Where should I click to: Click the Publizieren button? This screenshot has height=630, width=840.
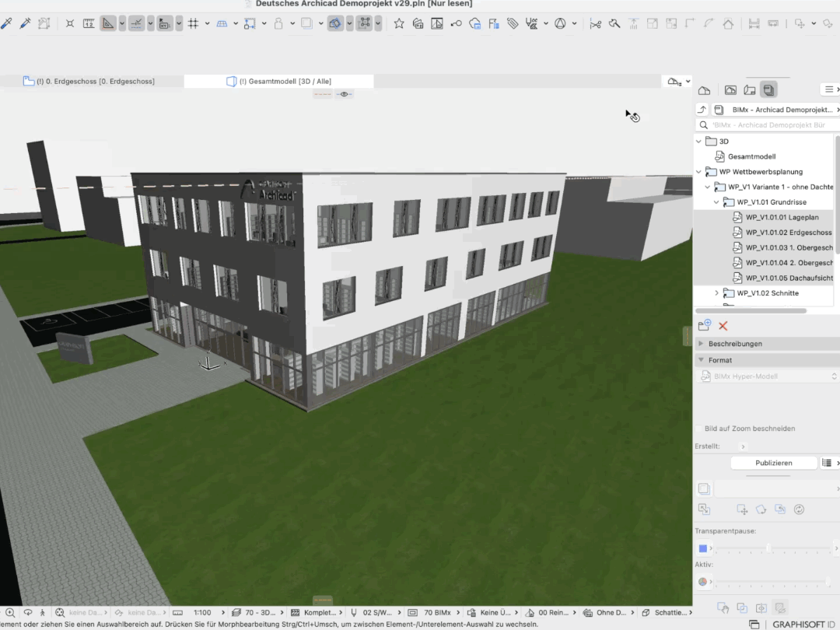(x=774, y=463)
